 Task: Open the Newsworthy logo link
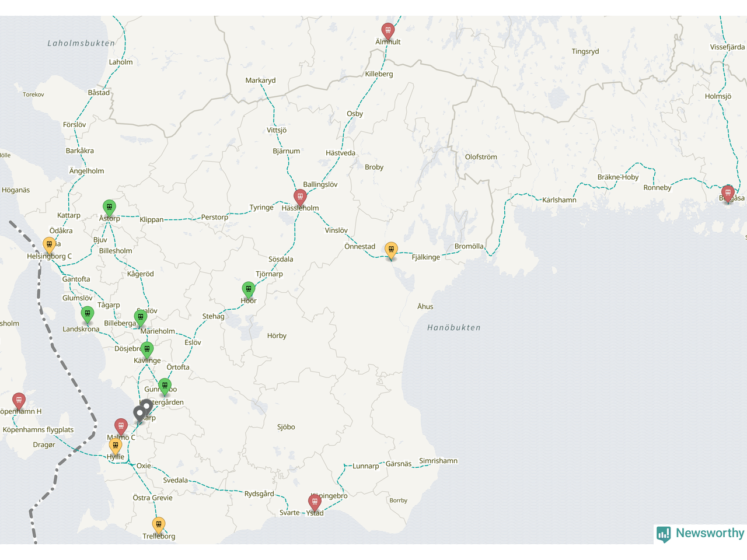(700, 533)
